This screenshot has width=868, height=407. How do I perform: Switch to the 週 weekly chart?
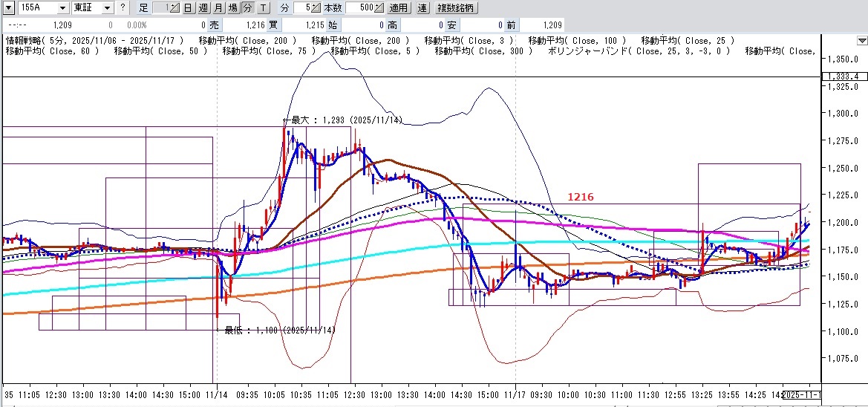[203, 7]
